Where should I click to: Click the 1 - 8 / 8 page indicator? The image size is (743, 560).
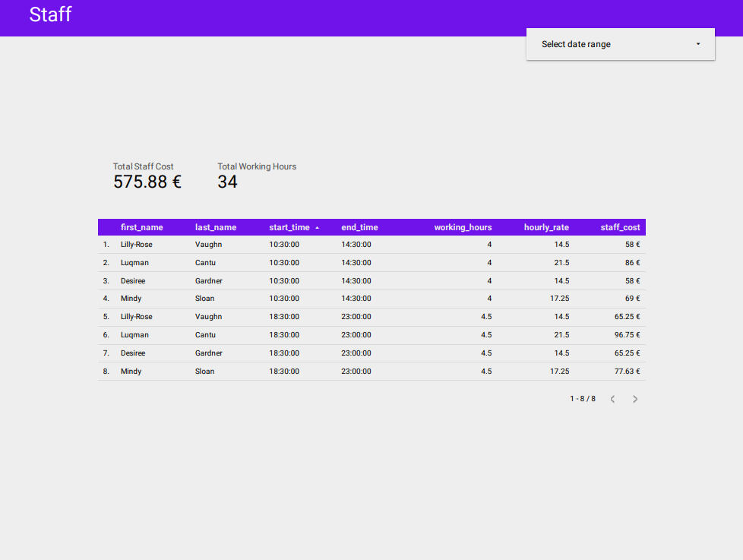(583, 398)
